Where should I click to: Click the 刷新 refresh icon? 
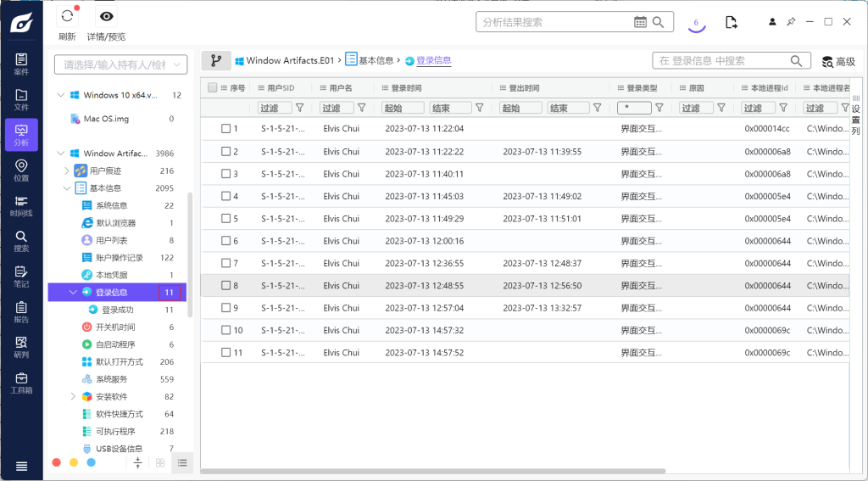(x=67, y=16)
